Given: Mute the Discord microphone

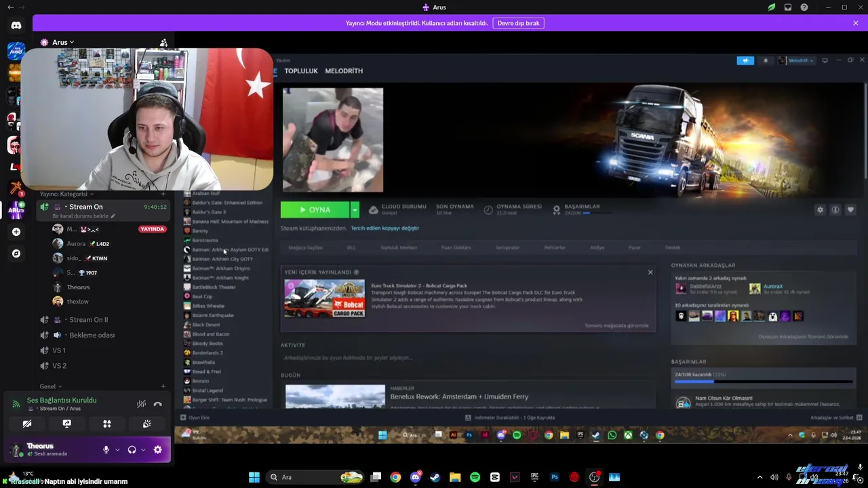Looking at the screenshot, I should click(106, 449).
